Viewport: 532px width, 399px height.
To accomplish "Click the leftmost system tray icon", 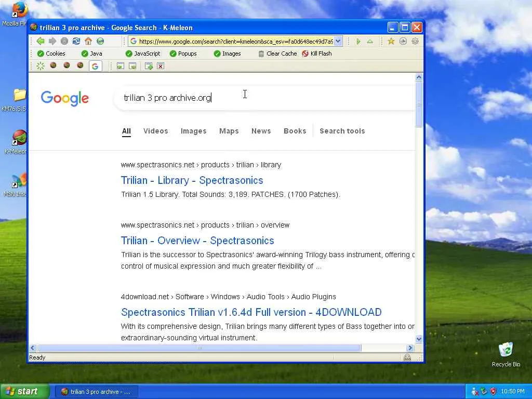I will click(x=475, y=392).
